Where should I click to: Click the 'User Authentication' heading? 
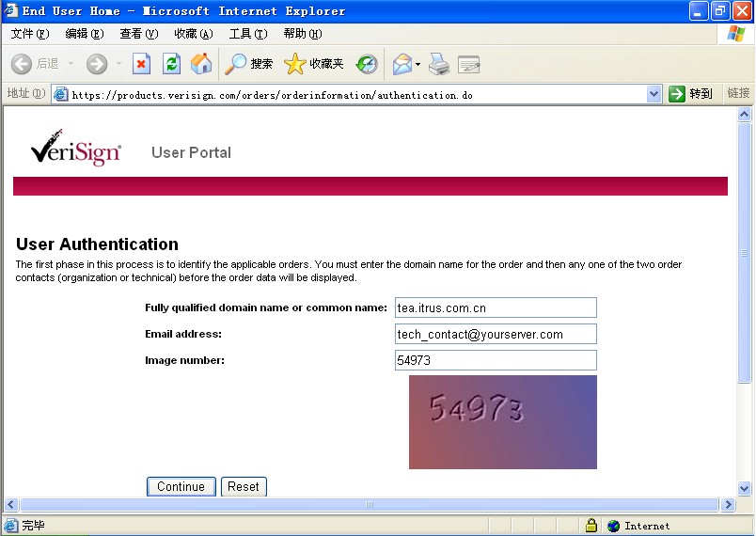click(x=97, y=244)
